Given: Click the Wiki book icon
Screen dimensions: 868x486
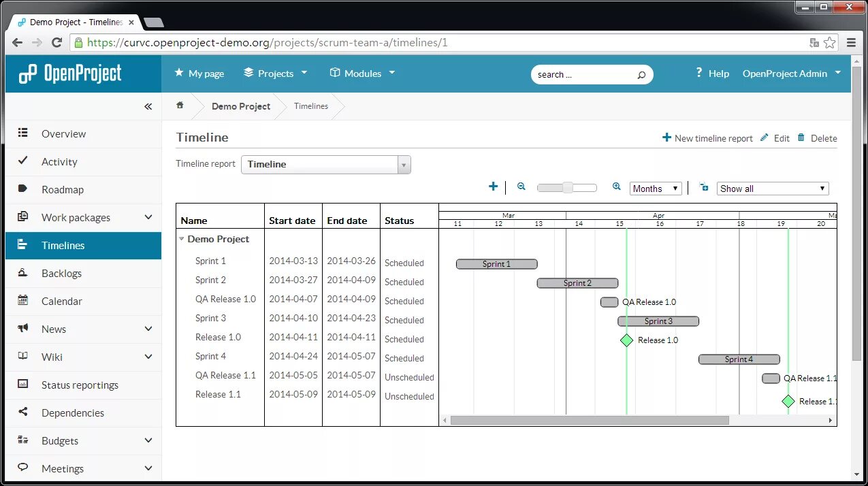Looking at the screenshot, I should [x=23, y=356].
